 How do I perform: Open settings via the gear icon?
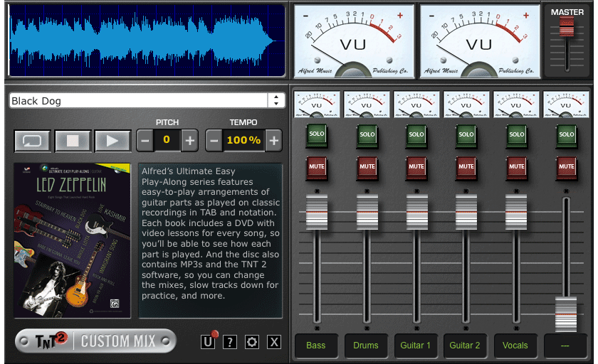pyautogui.click(x=251, y=342)
